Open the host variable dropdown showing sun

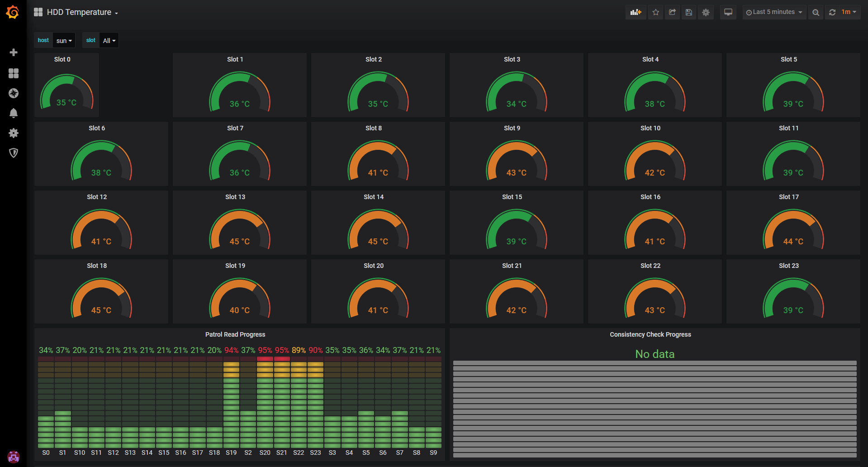click(63, 40)
